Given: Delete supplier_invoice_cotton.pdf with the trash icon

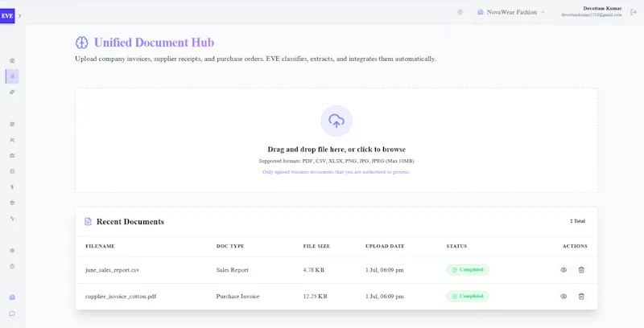Looking at the screenshot, I should pos(581,296).
